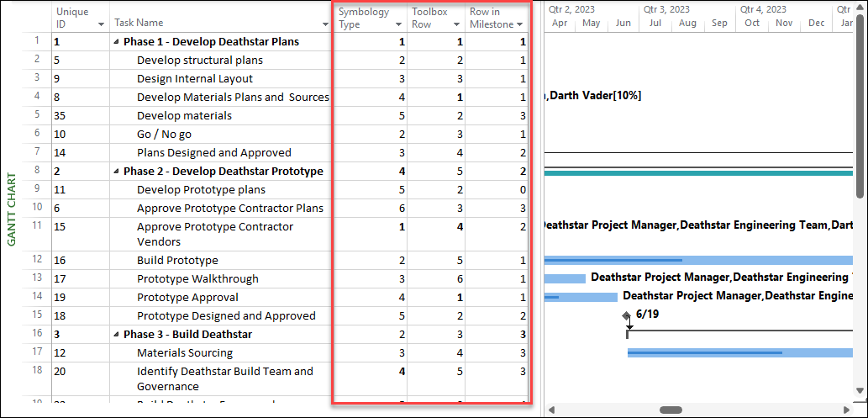Click the vertical scrollbar's down arrow
This screenshot has height=418, width=868.
tap(860, 390)
